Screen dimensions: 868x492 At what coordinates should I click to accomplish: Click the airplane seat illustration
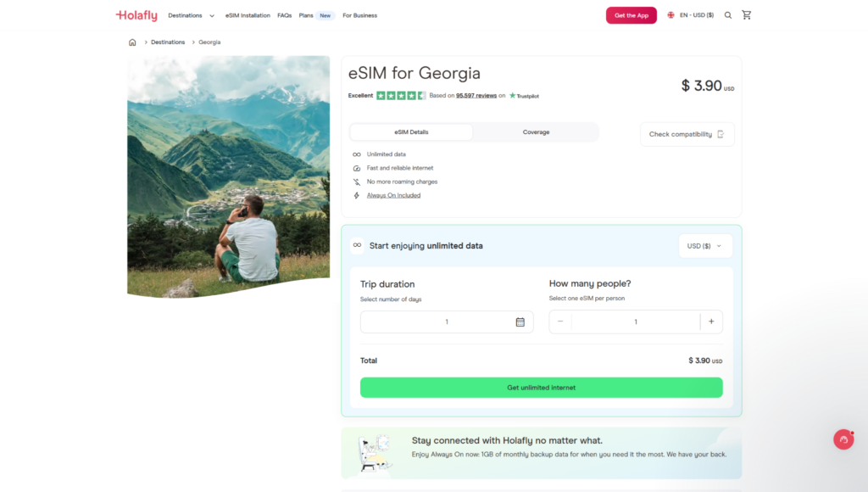pos(374,453)
